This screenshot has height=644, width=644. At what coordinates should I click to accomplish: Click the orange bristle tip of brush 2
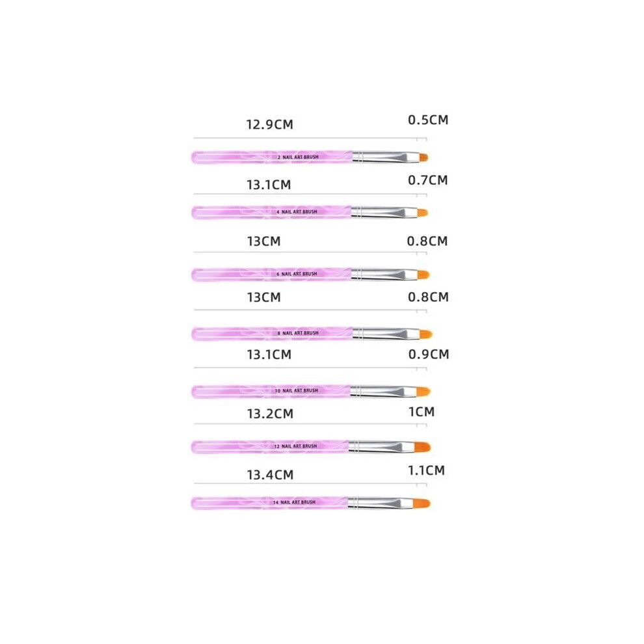tap(423, 157)
